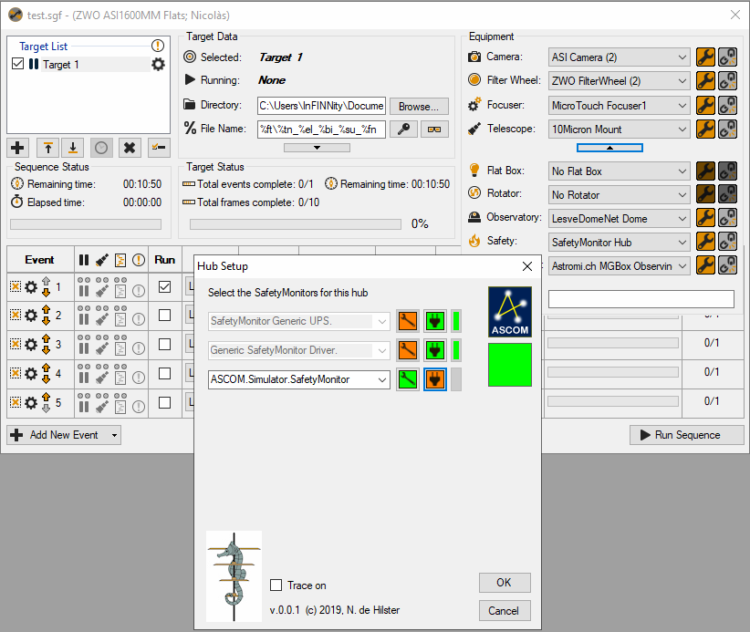
Task: Check Run for event 2
Action: click(165, 315)
